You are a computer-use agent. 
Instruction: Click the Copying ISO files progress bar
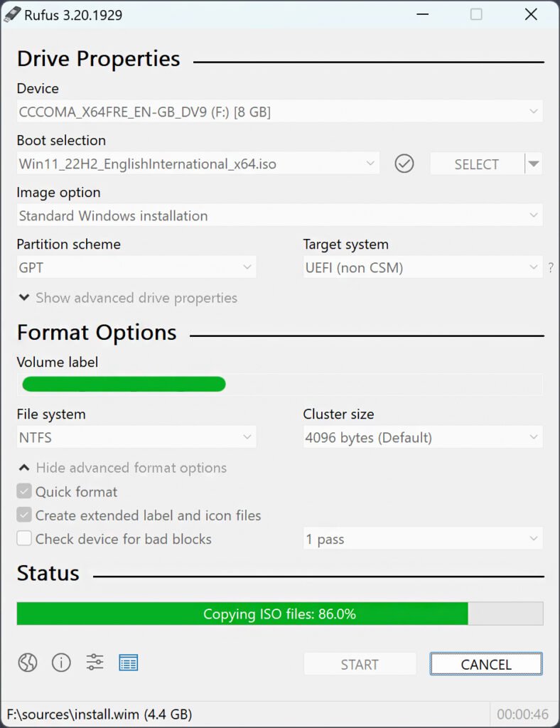[x=279, y=614]
